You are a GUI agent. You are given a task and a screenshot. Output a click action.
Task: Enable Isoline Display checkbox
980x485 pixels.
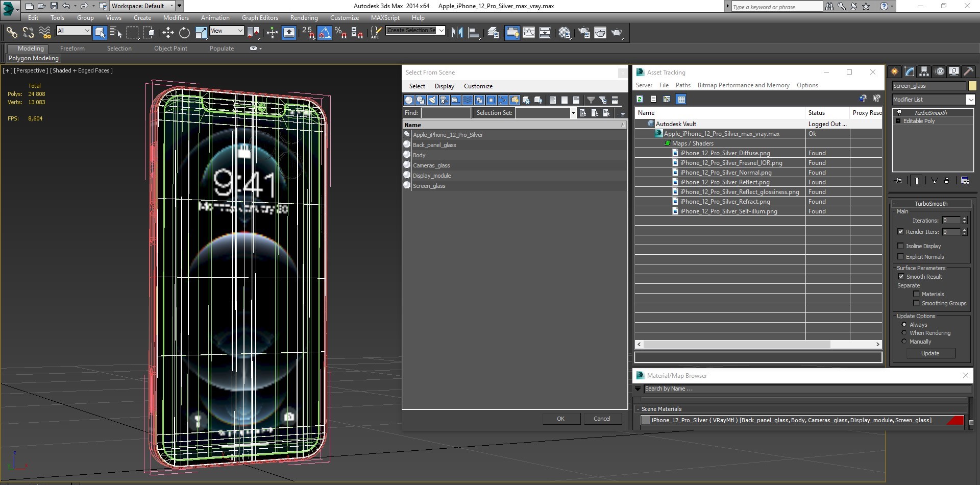[901, 246]
